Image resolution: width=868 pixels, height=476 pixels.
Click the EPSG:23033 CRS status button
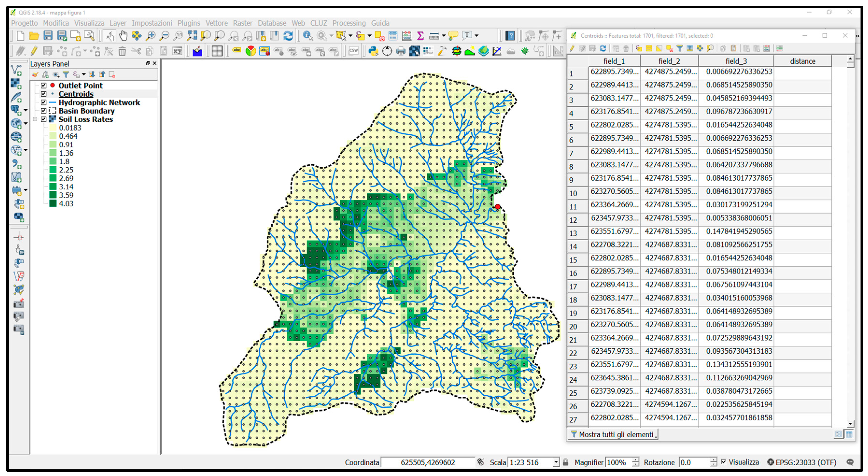802,462
